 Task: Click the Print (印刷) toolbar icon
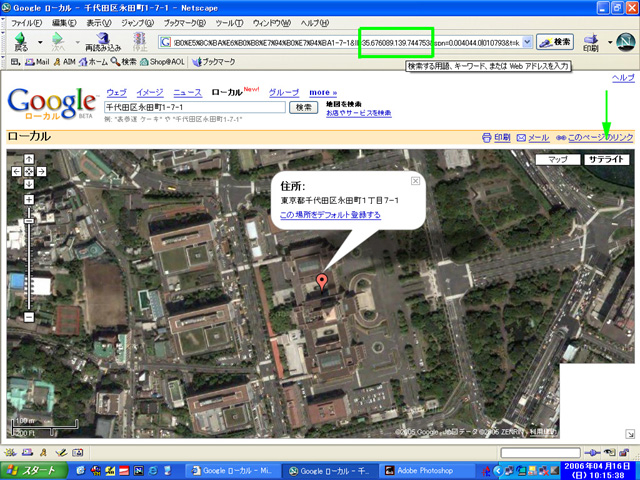click(591, 42)
